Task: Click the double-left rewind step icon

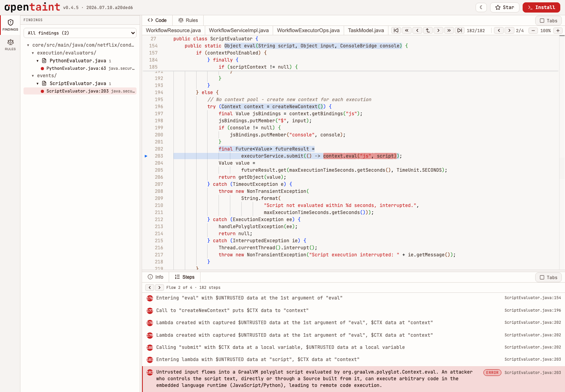Action: pyautogui.click(x=406, y=30)
